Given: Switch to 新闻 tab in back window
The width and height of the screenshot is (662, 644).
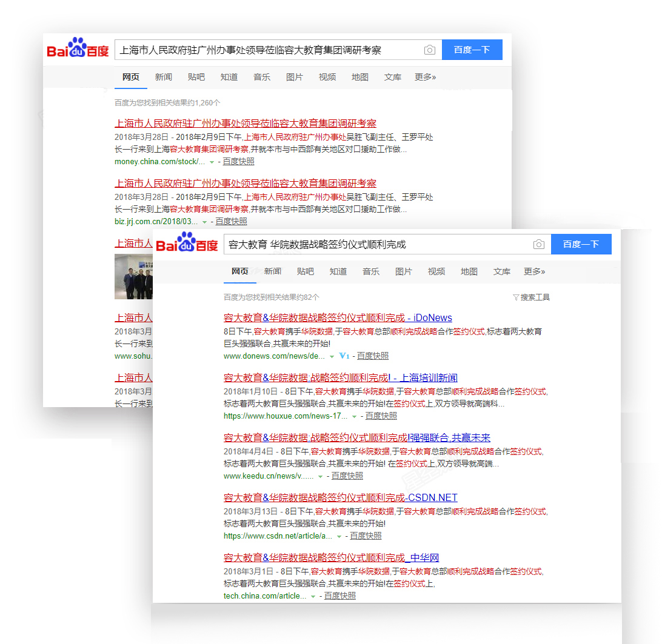Looking at the screenshot, I should 164,77.
